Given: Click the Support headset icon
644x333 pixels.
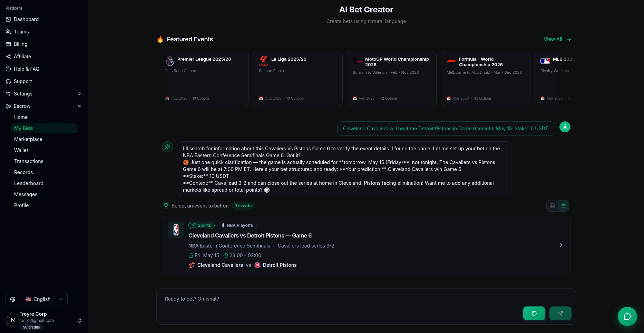Looking at the screenshot, I should [8, 81].
